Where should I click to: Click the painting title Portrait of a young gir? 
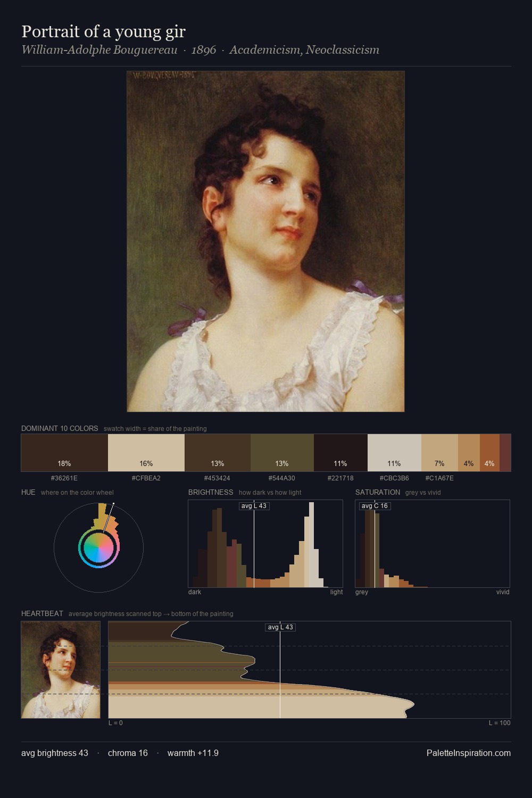click(x=103, y=31)
